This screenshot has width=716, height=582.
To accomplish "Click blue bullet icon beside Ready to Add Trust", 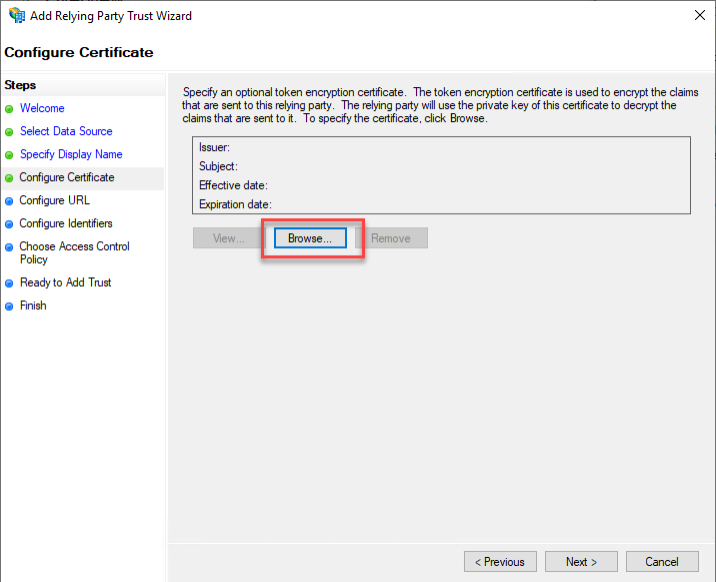I will [x=9, y=283].
